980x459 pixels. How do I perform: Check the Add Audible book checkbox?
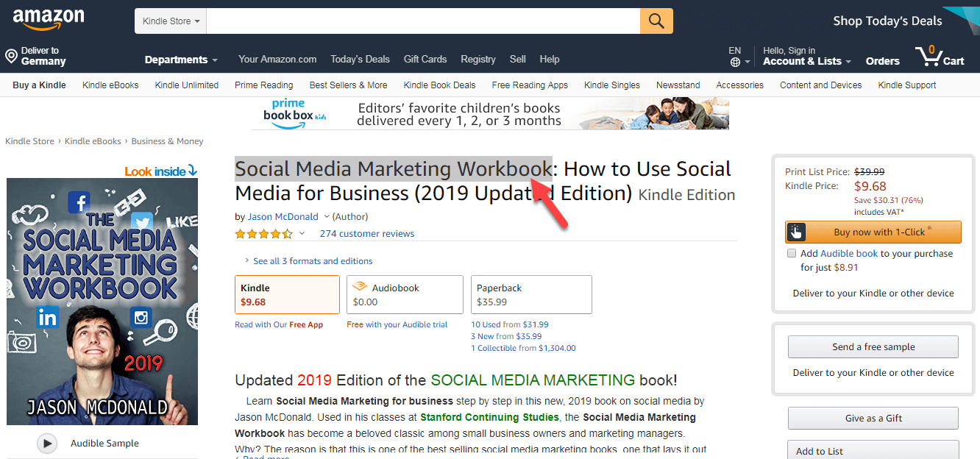click(792, 253)
